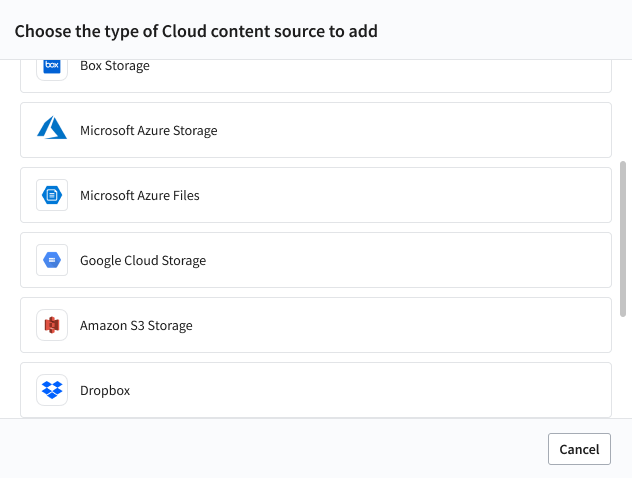
Task: Click the Microsoft Azure Storage triangle logo
Action: coord(52,129)
